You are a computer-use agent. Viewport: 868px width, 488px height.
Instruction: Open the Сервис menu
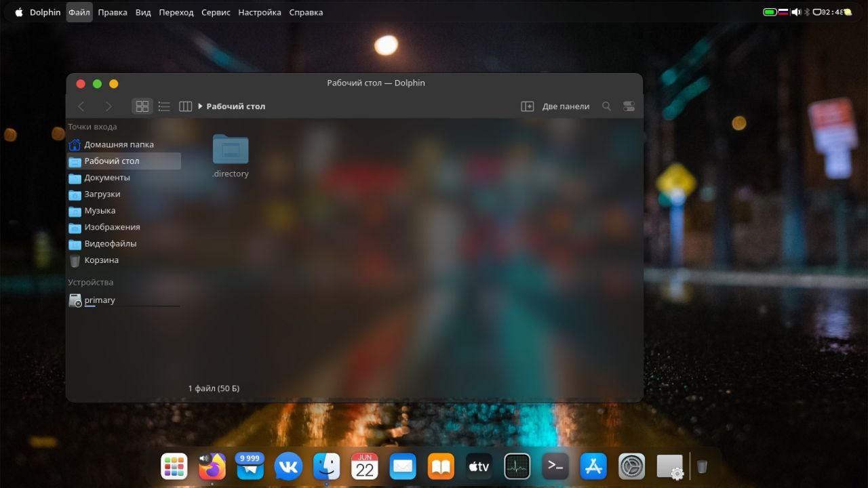click(x=216, y=12)
